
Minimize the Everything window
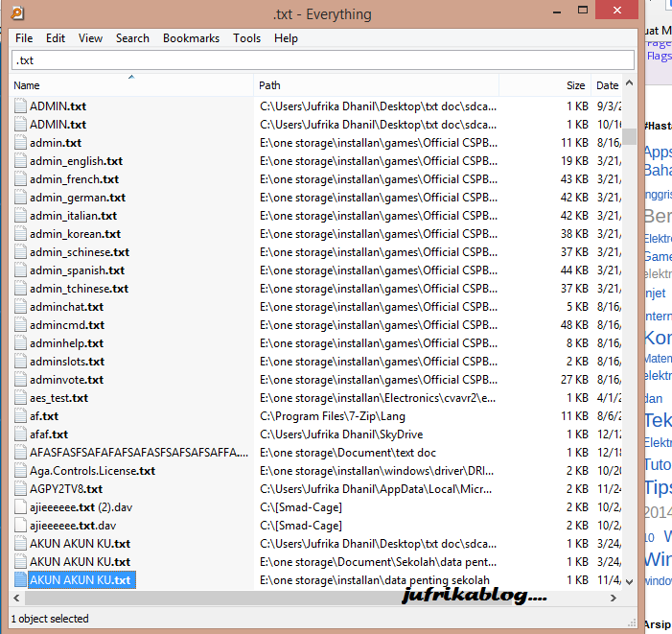557,12
